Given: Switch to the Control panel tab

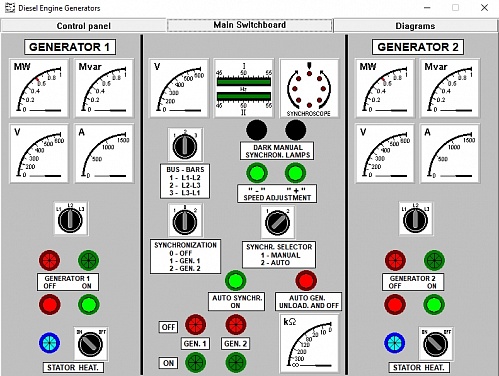Looking at the screenshot, I should pos(83,26).
